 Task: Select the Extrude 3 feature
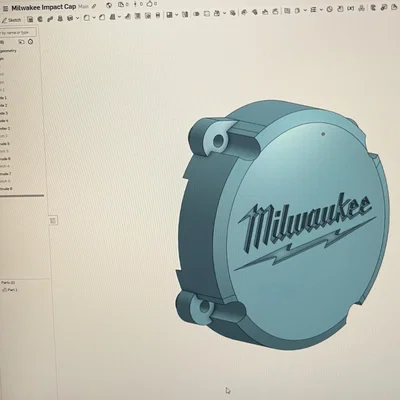[4, 113]
